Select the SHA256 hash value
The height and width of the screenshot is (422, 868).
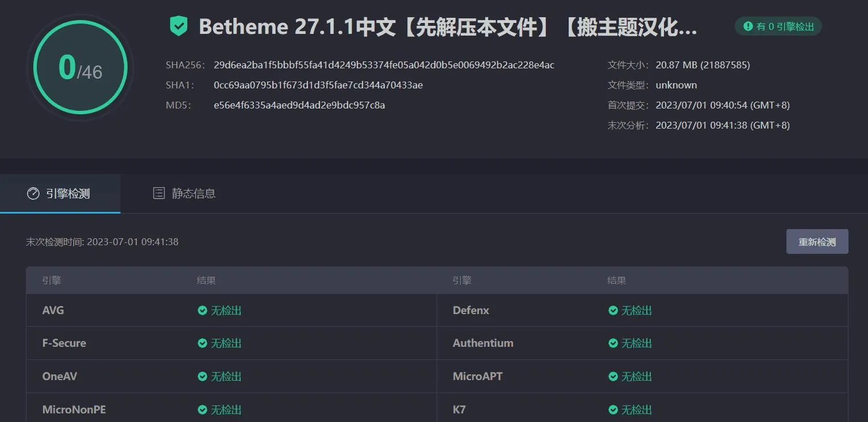pyautogui.click(x=384, y=65)
